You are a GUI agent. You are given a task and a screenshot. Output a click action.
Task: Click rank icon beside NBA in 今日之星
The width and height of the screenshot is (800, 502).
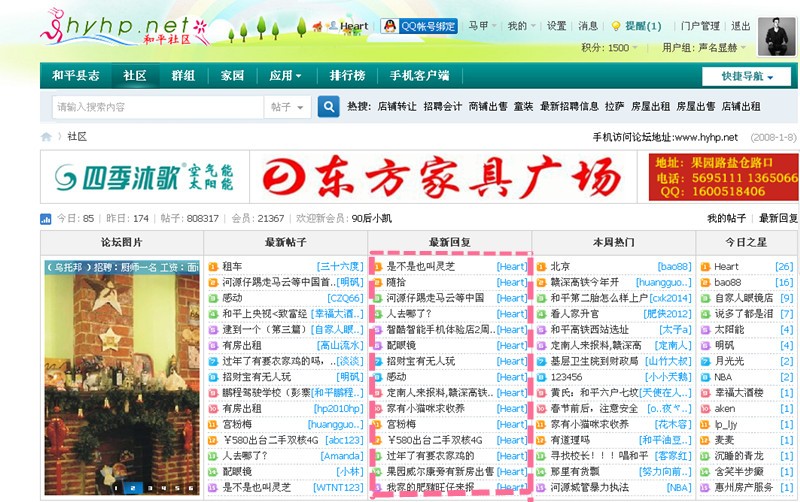pos(706,378)
